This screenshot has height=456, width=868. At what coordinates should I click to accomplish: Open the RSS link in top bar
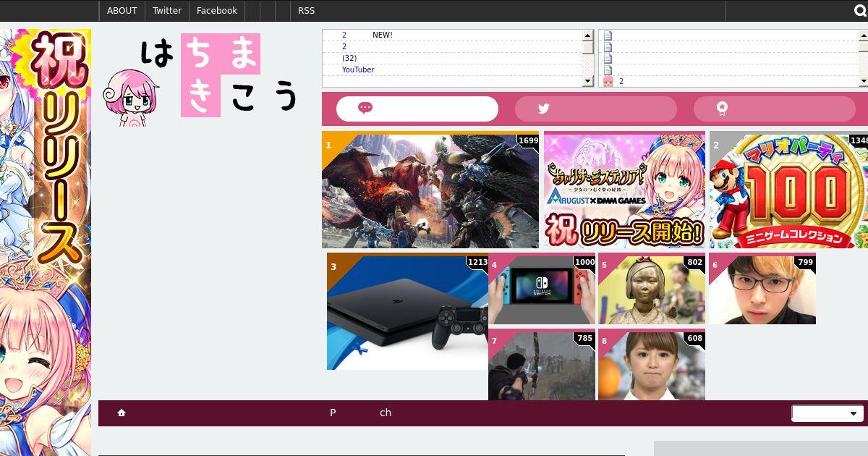tap(306, 11)
